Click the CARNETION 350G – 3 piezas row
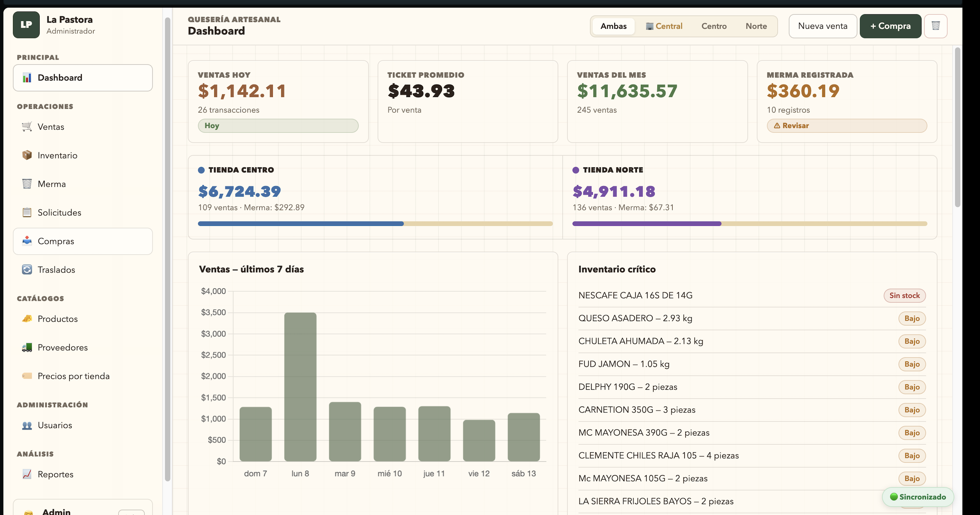 [x=752, y=410]
